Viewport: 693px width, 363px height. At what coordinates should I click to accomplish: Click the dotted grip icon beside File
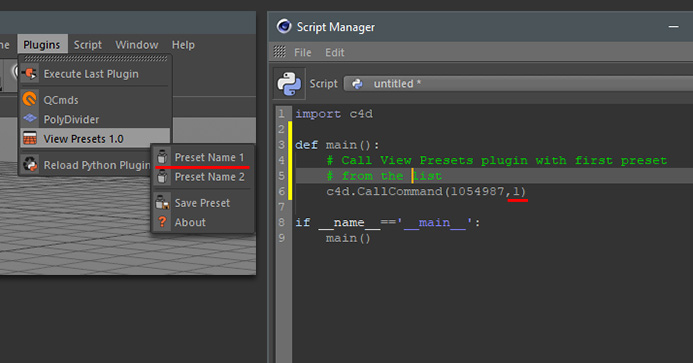[279, 52]
